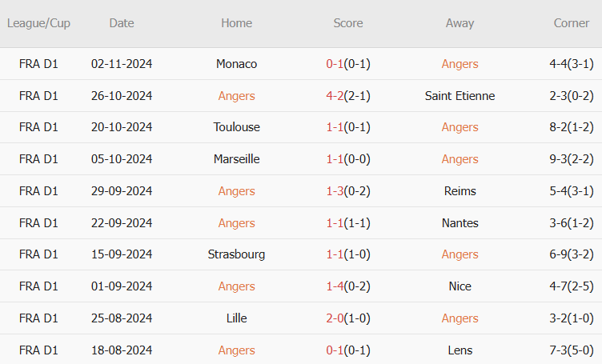The image size is (602, 364).
Task: Click the 9-3 corner stat for Marseille match
Action: click(561, 159)
